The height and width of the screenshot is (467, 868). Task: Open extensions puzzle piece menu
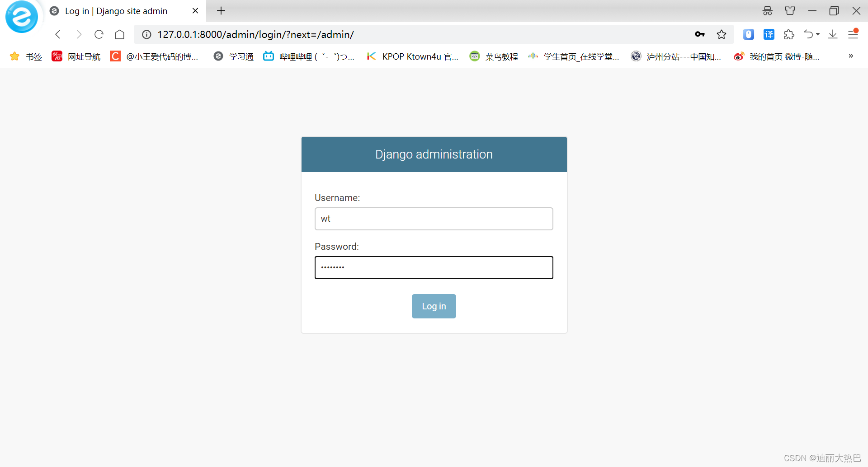click(789, 34)
